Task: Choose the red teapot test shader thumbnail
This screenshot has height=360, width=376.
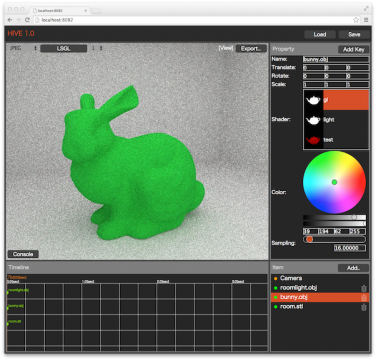Action: [x=313, y=140]
